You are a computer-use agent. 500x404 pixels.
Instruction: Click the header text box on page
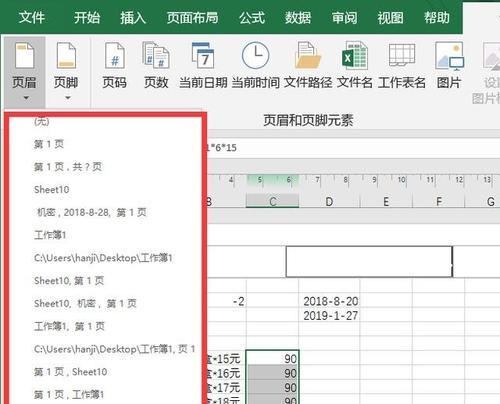click(369, 262)
